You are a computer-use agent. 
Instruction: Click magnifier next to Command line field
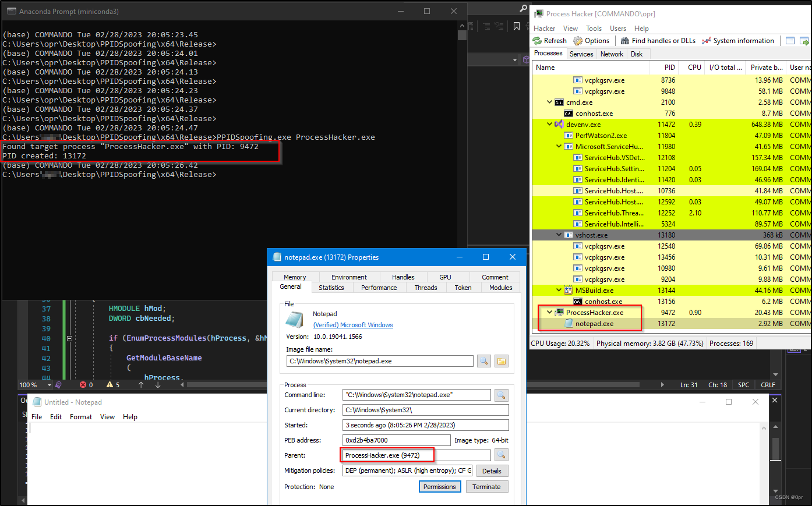pos(501,395)
